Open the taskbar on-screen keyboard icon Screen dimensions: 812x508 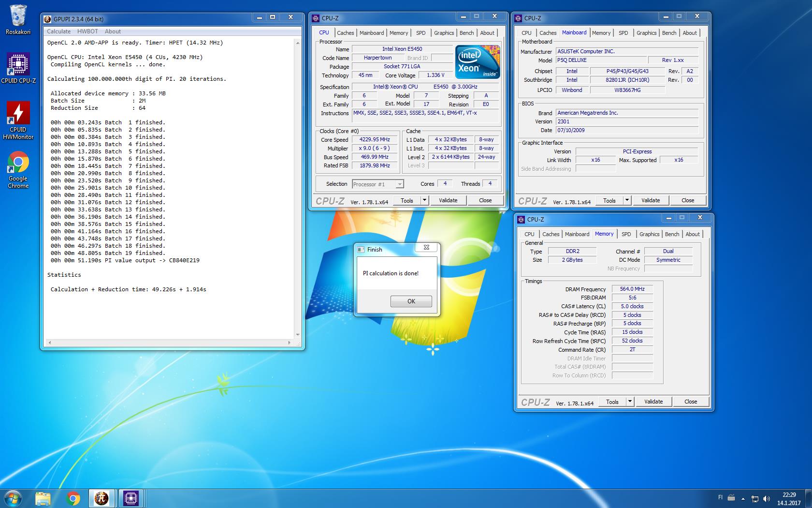(731, 498)
